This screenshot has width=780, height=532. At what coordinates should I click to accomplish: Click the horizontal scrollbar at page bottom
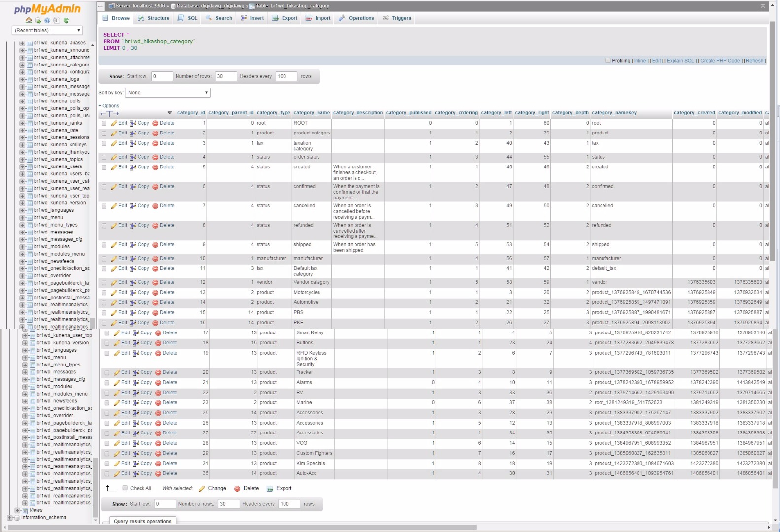[x=242, y=527]
